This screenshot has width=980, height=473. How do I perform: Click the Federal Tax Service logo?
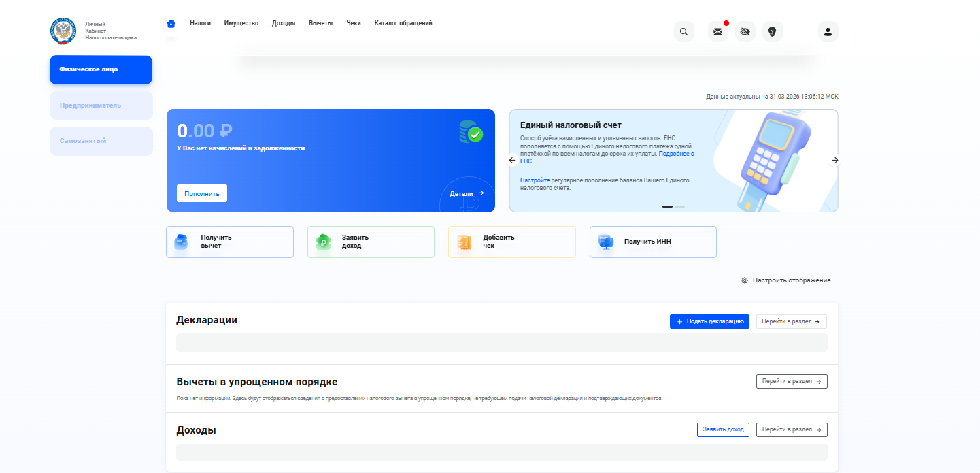point(63,31)
